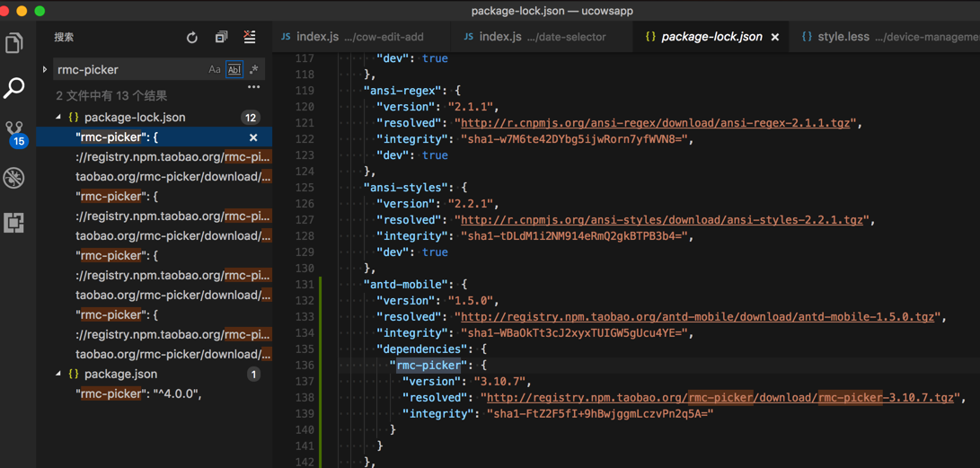
Task: Click the "2 文件中有 13 个结果" summary text
Action: 111,95
